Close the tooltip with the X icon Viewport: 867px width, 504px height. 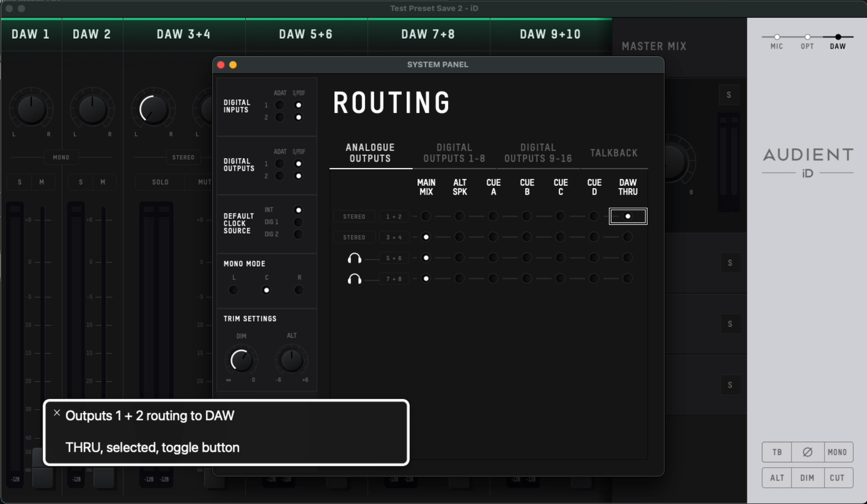coord(57,413)
